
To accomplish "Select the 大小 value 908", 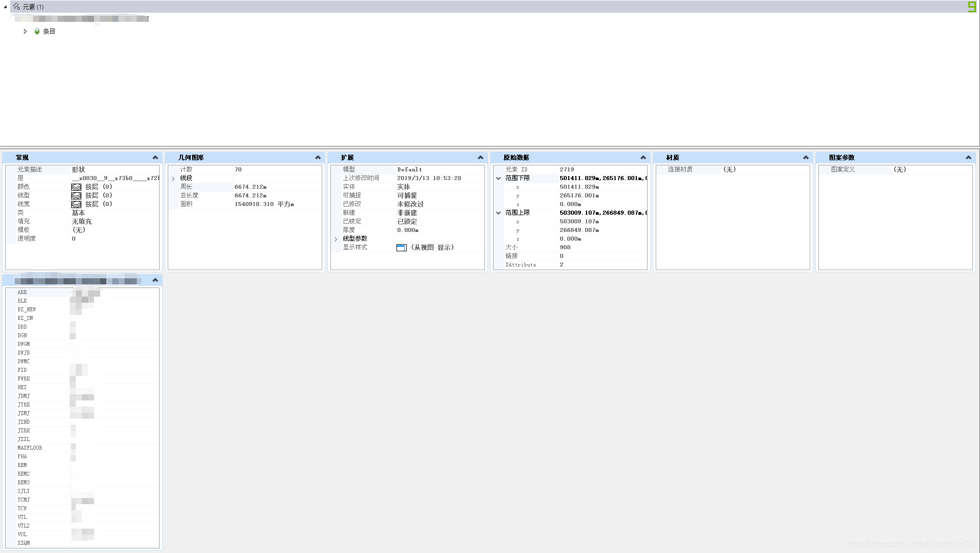I will [565, 247].
